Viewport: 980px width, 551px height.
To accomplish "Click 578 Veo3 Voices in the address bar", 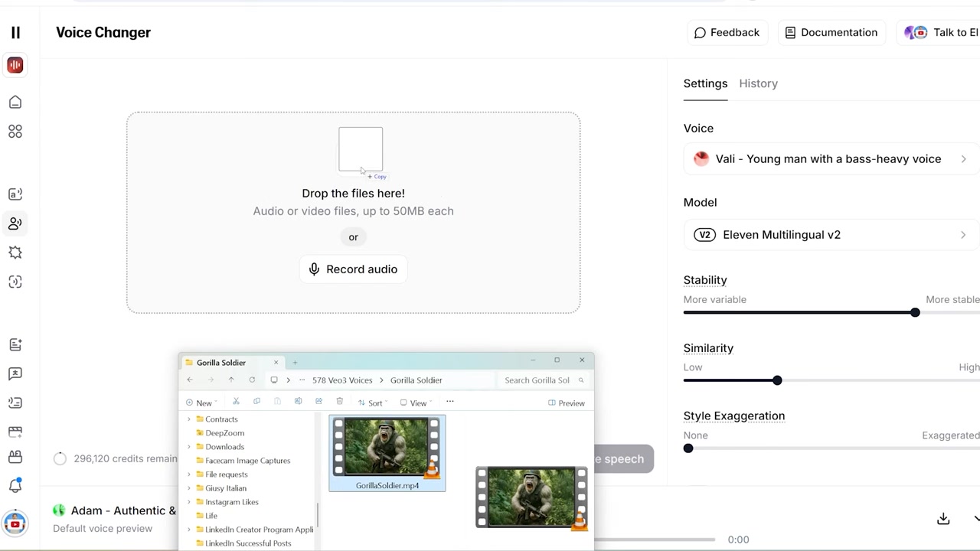I will pyautogui.click(x=342, y=380).
